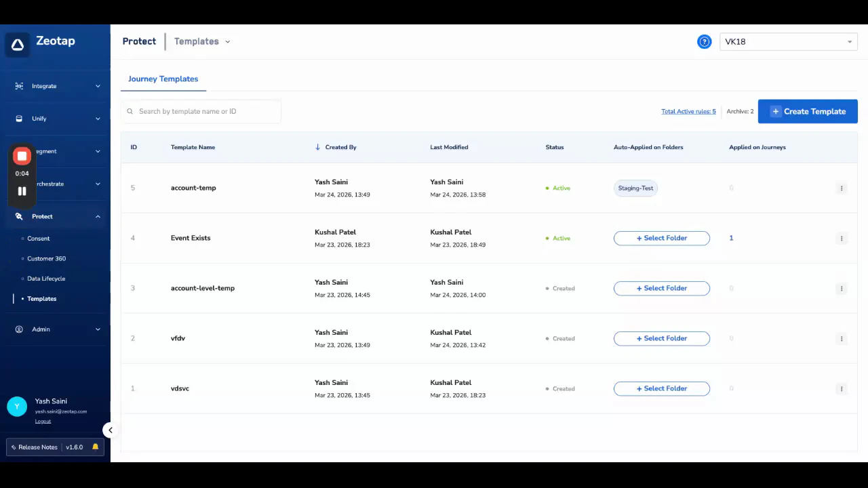Viewport: 868px width, 488px height.
Task: Select the Integrate sidebar icon
Action: [x=19, y=85]
